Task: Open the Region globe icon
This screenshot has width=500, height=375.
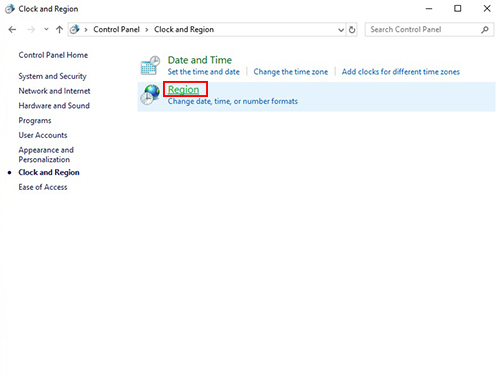Action: pyautogui.click(x=150, y=95)
